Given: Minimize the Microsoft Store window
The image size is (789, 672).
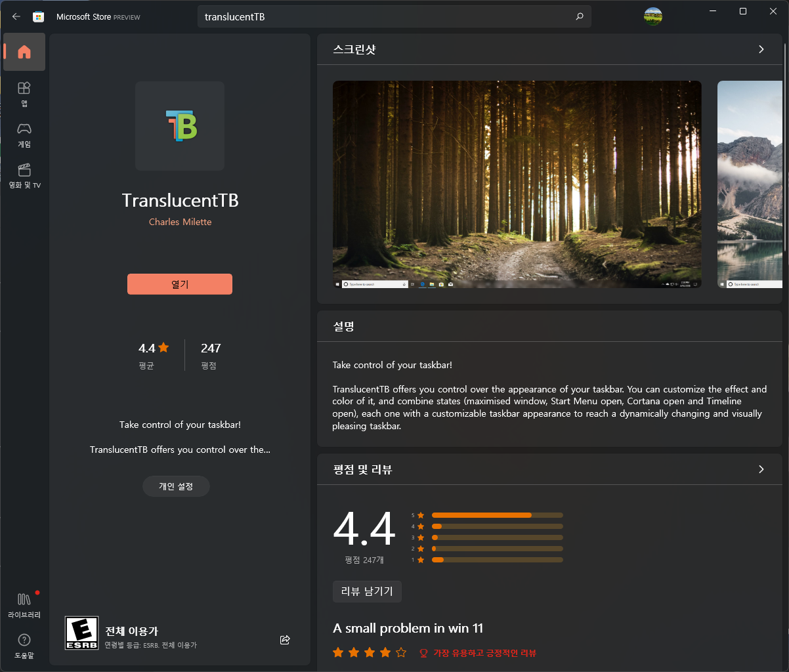Looking at the screenshot, I should coord(712,11).
